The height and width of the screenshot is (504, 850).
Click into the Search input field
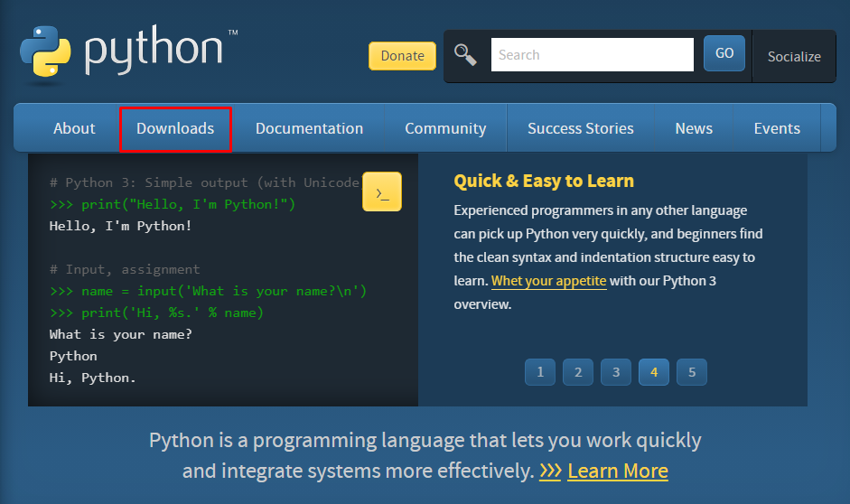(x=592, y=55)
